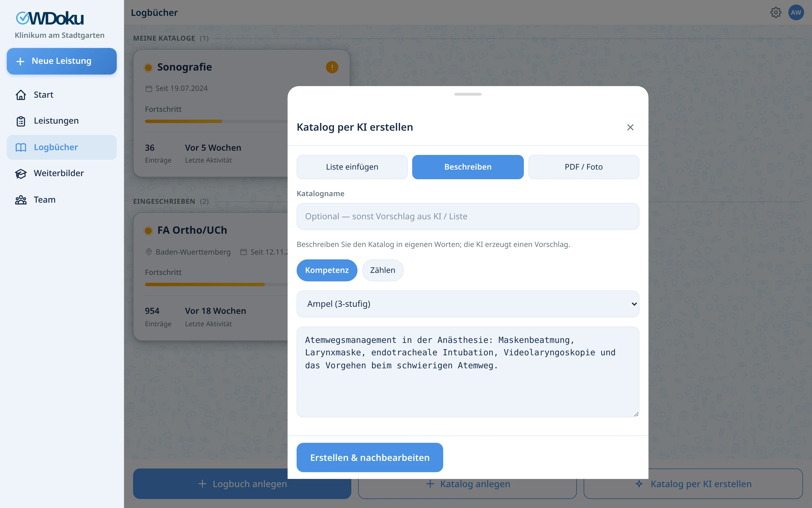Switch to the PDF / Foto tab
The image size is (812, 508).
point(584,167)
